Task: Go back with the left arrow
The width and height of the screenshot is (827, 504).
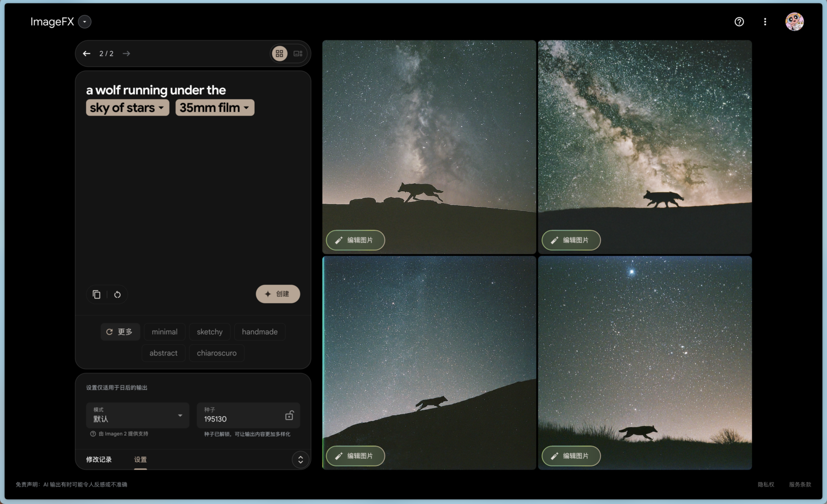Action: click(87, 53)
